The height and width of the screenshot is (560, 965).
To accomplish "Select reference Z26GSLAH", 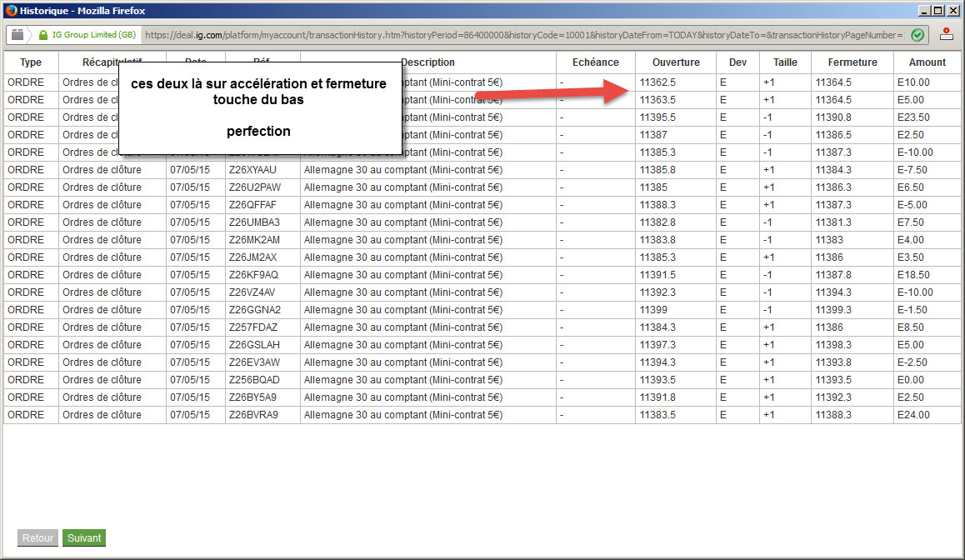I will tap(254, 345).
